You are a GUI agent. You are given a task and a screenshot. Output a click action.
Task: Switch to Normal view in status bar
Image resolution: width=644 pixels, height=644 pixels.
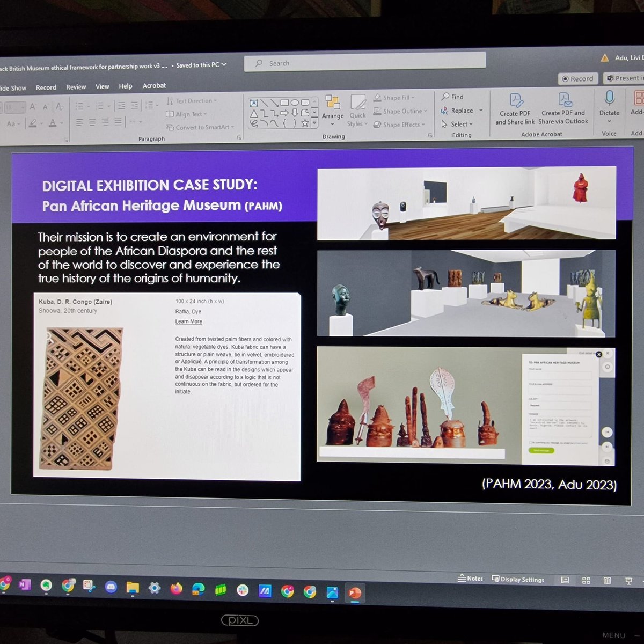565,580
